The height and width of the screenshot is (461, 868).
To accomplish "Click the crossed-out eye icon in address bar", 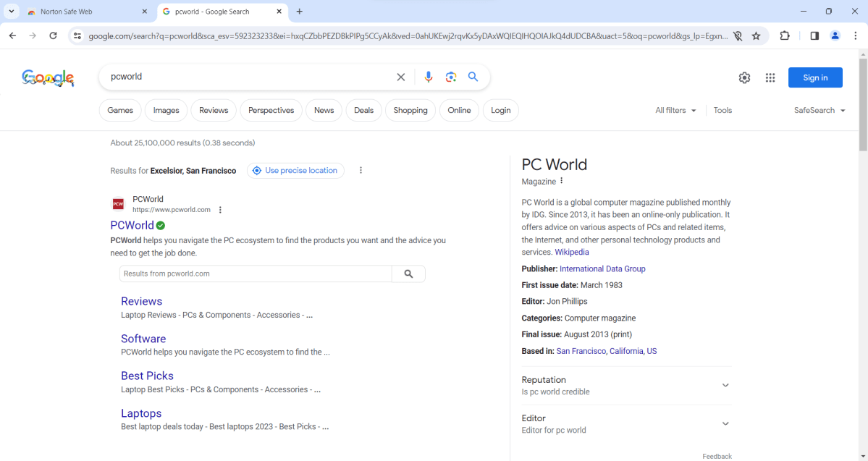I will click(738, 36).
